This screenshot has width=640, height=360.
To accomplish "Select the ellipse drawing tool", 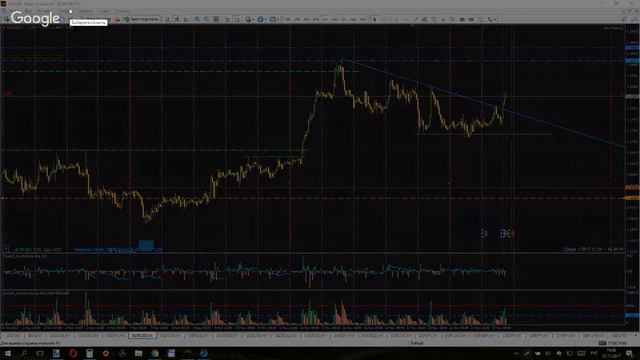I will [x=462, y=19].
